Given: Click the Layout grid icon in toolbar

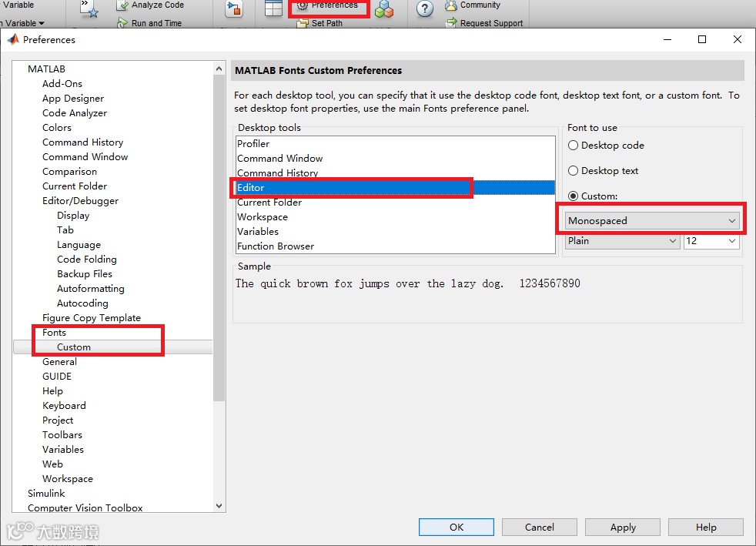Looking at the screenshot, I should (273, 8).
